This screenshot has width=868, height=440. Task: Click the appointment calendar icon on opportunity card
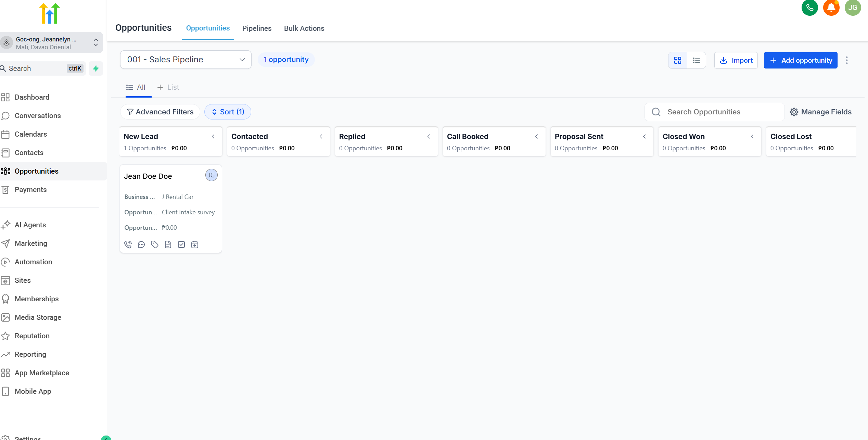195,244
